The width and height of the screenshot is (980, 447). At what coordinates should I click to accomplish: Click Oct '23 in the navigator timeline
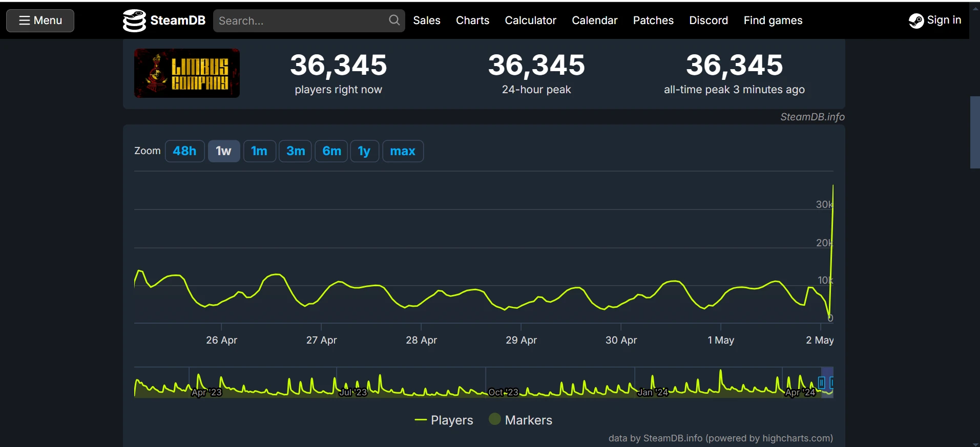[x=503, y=392]
